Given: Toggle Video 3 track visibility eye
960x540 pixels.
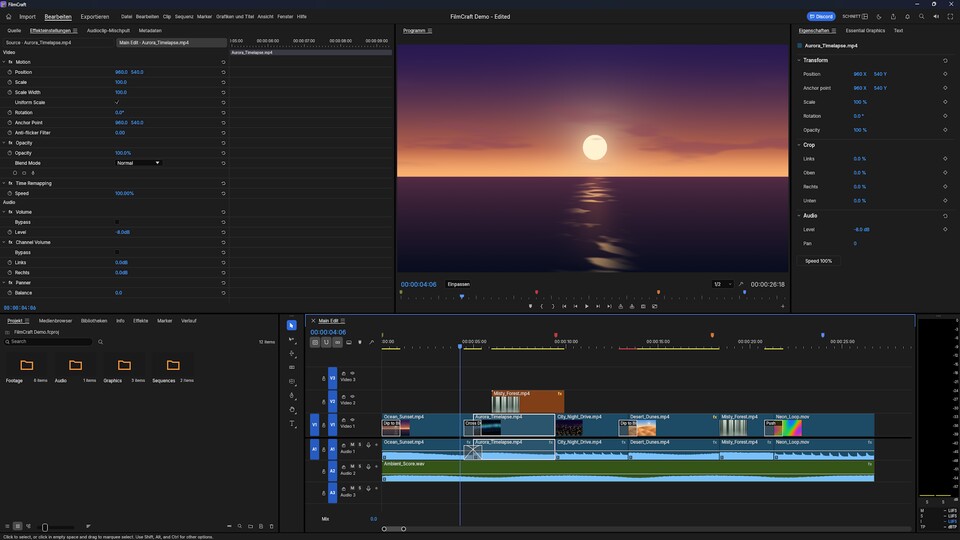Looking at the screenshot, I should click(x=352, y=373).
